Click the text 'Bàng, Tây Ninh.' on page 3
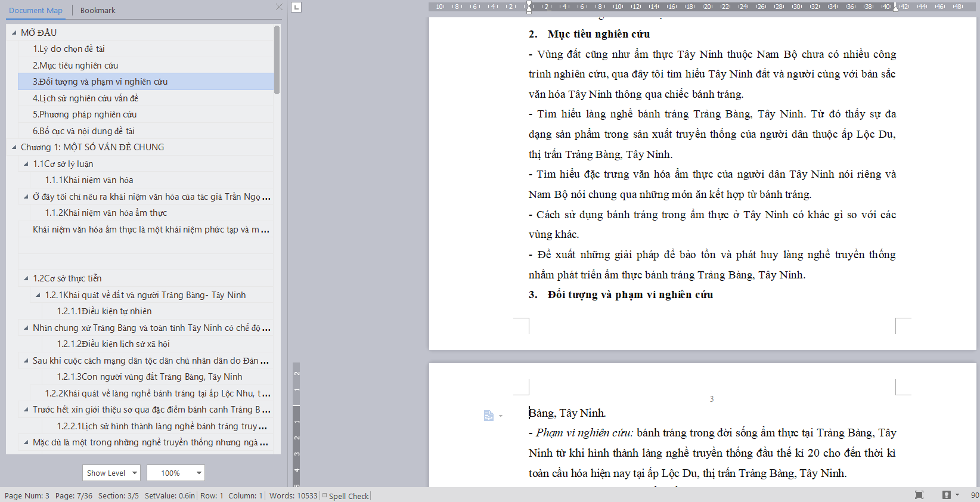Image resolution: width=980 pixels, height=502 pixels. click(x=567, y=413)
